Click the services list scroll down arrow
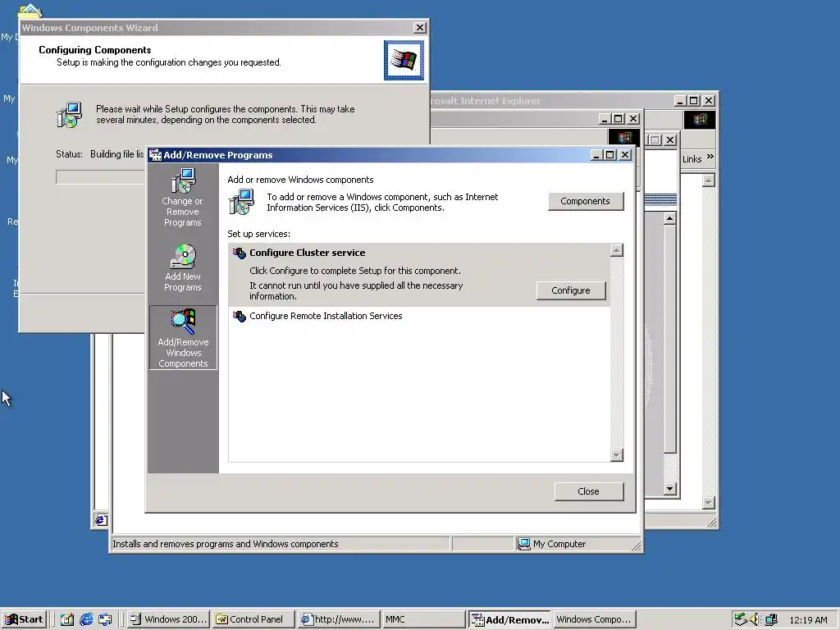Viewport: 840px width, 630px height. point(617,455)
